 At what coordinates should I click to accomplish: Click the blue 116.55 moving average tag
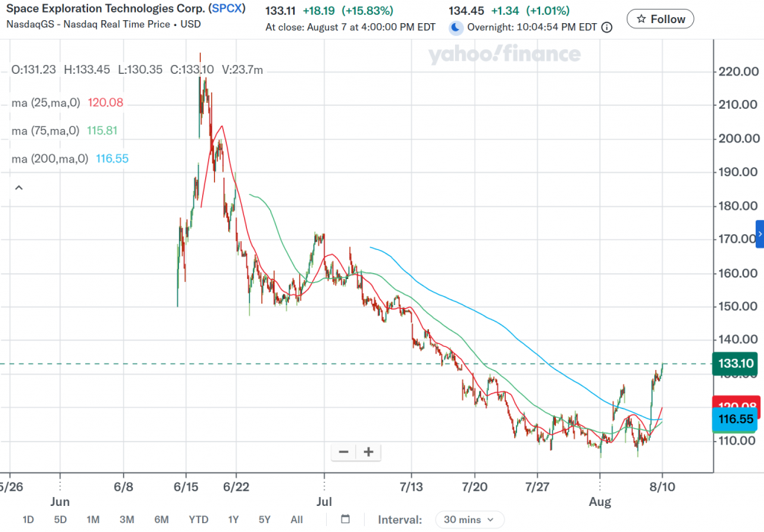click(x=735, y=419)
